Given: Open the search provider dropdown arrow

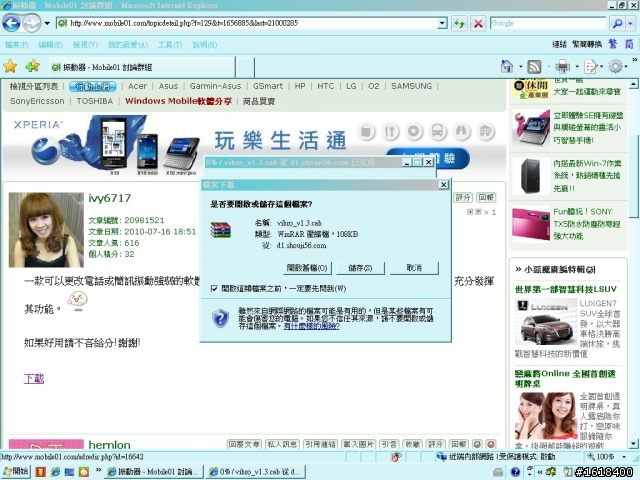Looking at the screenshot, I should (631, 23).
